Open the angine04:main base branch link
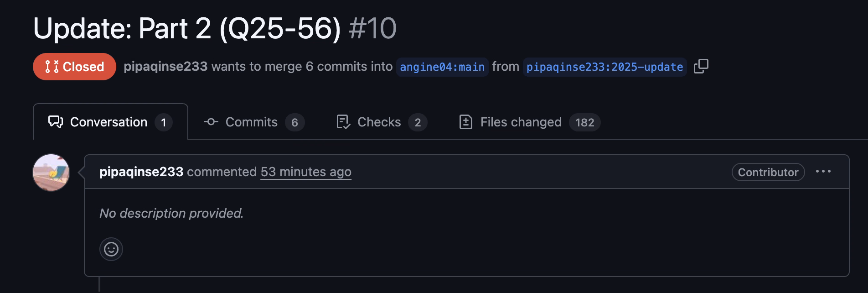This screenshot has width=868, height=293. 442,67
